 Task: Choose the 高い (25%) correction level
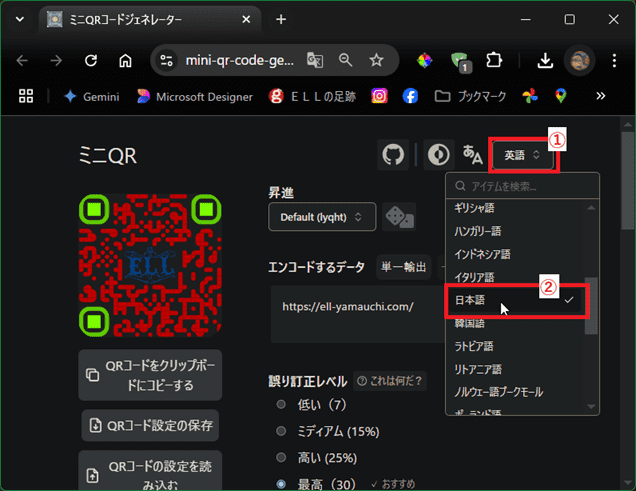click(x=281, y=458)
